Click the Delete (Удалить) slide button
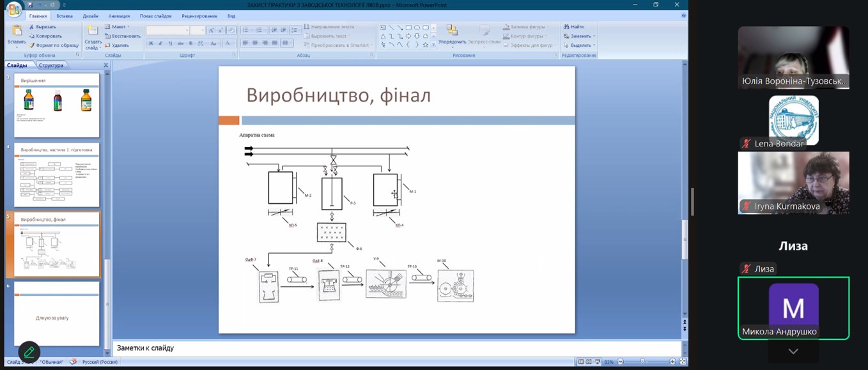868x370 pixels. tap(120, 45)
